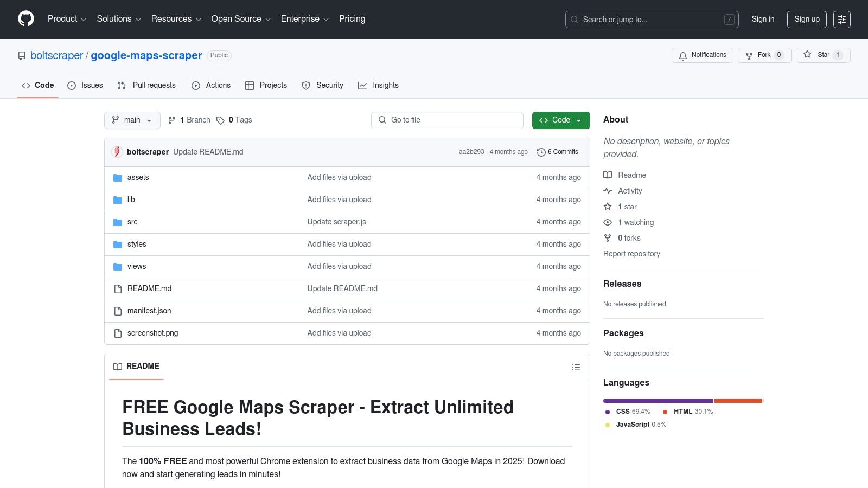
Task: Click the views folder icon
Action: point(118,267)
